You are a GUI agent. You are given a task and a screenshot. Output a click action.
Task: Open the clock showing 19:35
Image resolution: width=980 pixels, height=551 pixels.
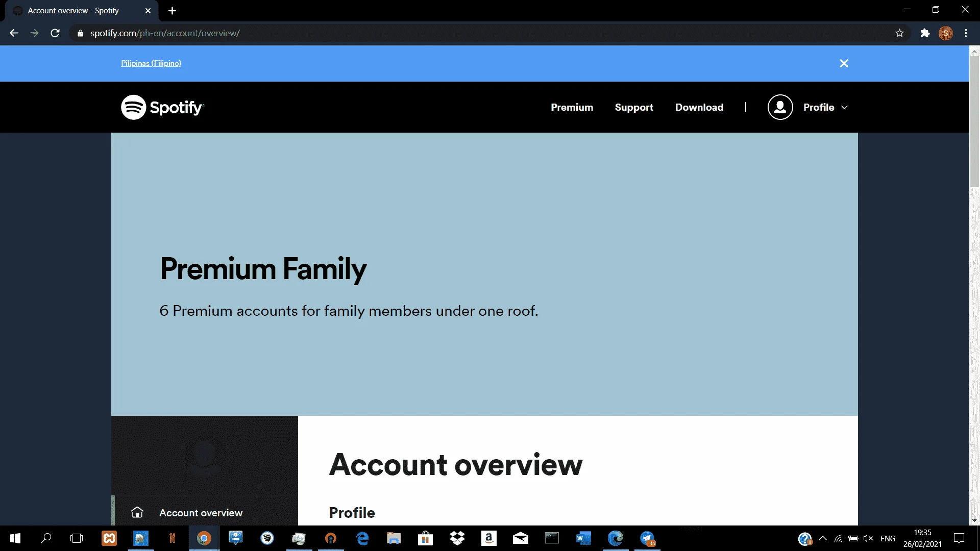(x=922, y=538)
